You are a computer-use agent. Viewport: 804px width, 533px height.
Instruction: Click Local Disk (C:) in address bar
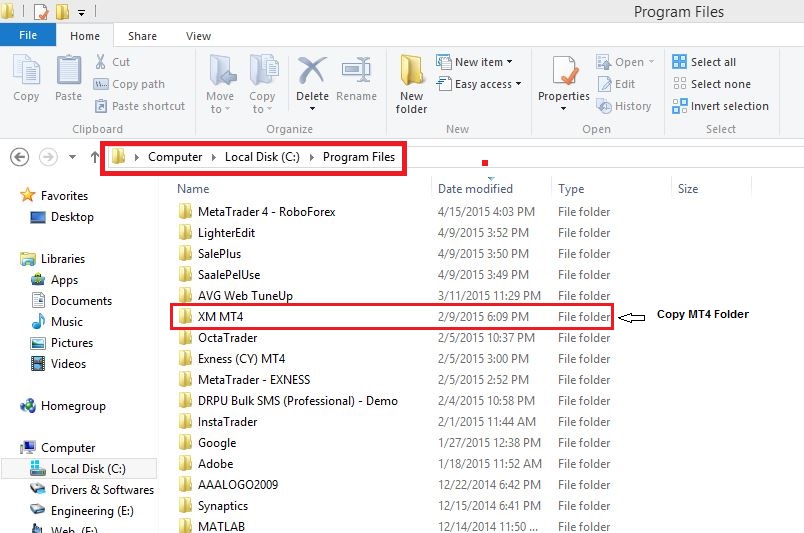[262, 157]
